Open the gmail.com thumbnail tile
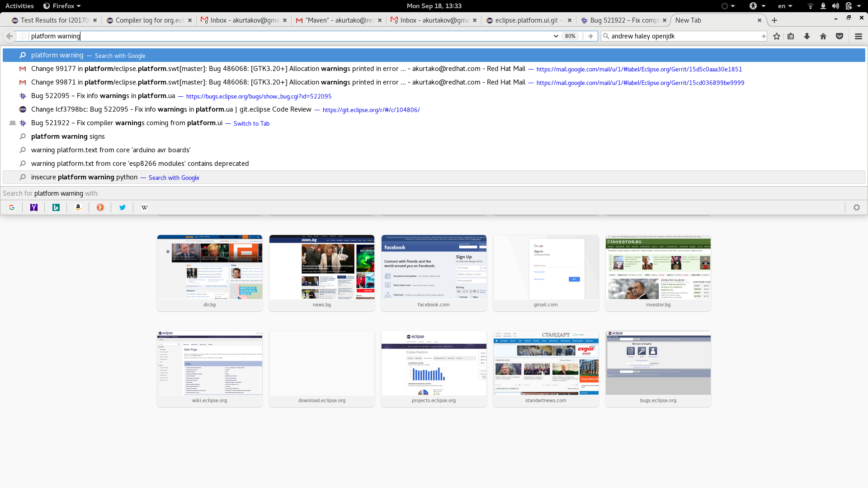The image size is (868, 488). point(546,273)
